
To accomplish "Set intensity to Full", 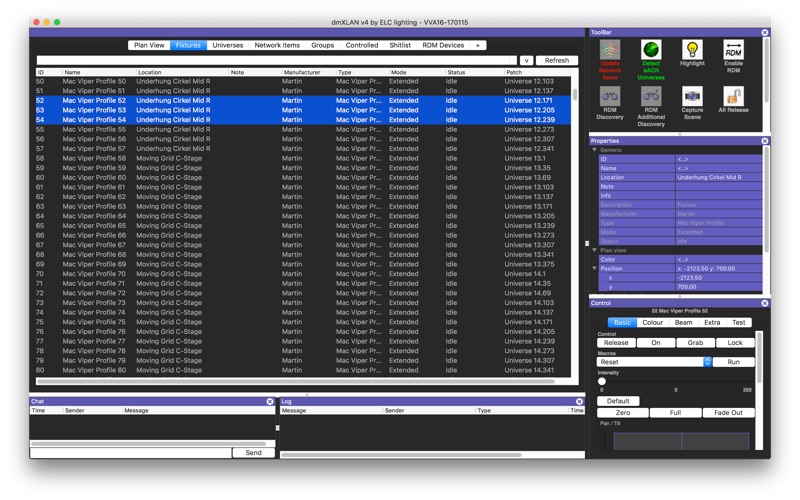I will click(675, 413).
